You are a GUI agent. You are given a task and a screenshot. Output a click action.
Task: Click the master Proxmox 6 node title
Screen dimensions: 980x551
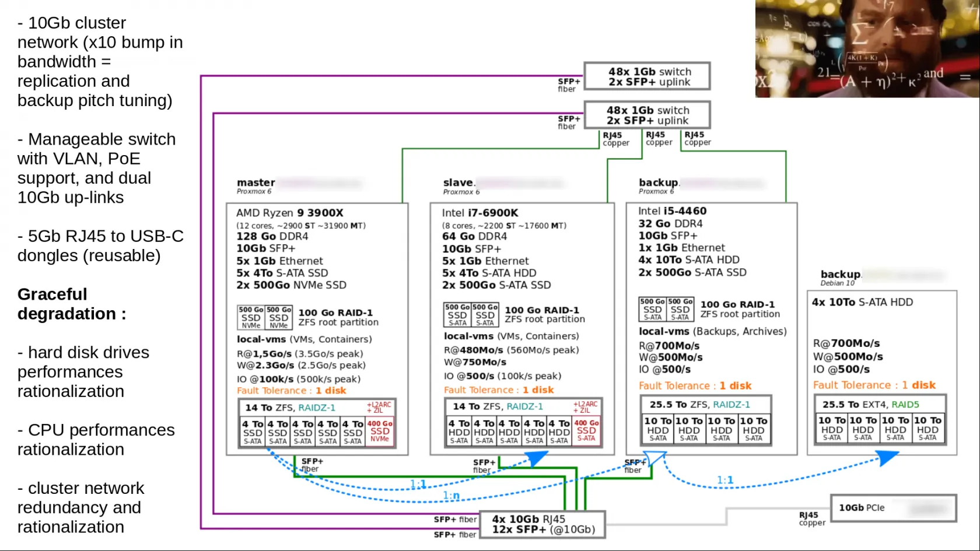pyautogui.click(x=256, y=185)
